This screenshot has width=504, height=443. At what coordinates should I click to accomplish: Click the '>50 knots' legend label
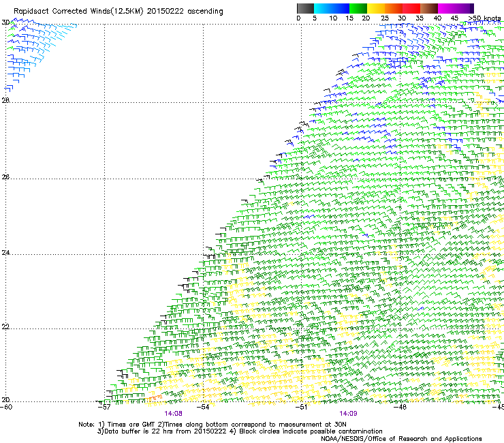[x=484, y=18]
